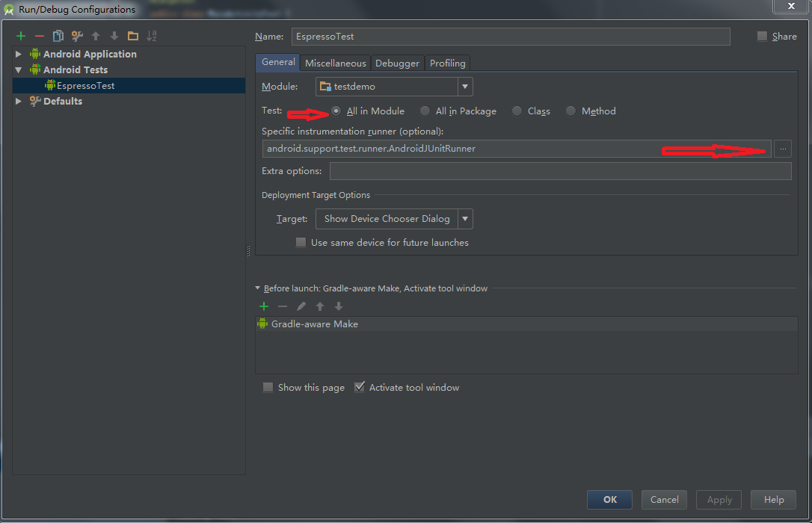Click the instrumentation runner text field
This screenshot has width=812, height=523.
click(x=517, y=149)
